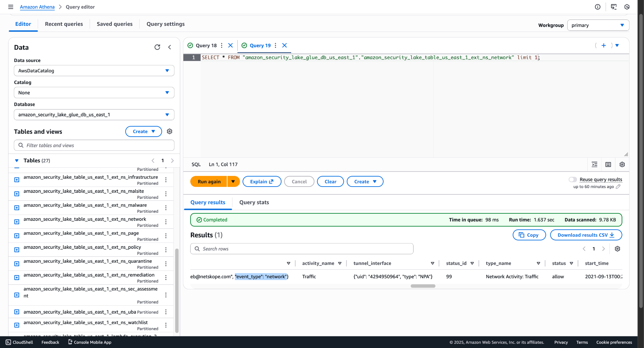Open the Catalog dropdown
This screenshot has width=644, height=348.
click(x=94, y=93)
